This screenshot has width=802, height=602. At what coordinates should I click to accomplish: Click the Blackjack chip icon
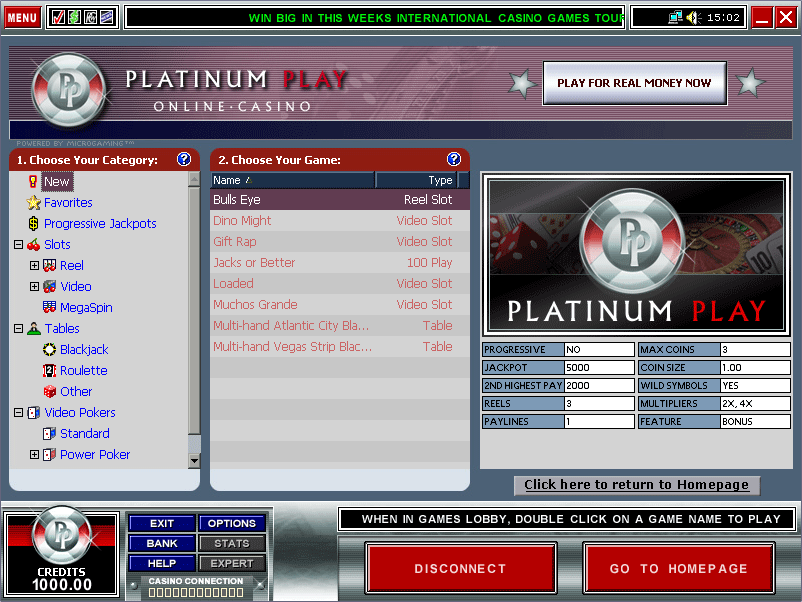coord(50,349)
